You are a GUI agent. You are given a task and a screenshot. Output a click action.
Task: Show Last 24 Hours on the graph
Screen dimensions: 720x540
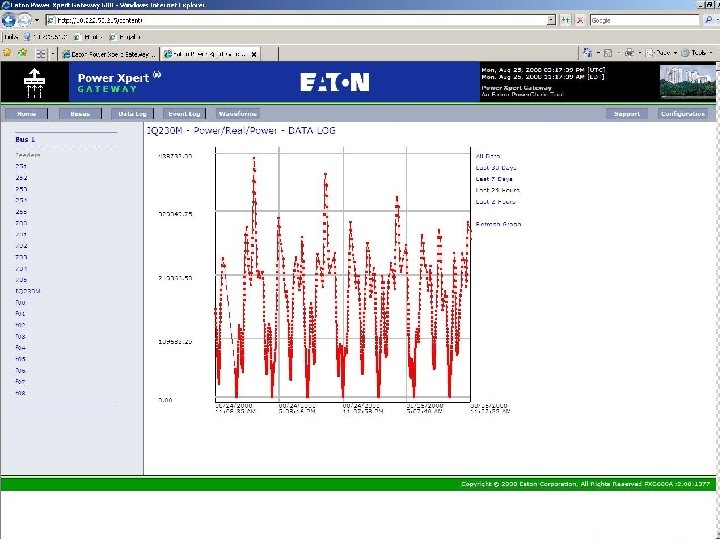click(498, 190)
